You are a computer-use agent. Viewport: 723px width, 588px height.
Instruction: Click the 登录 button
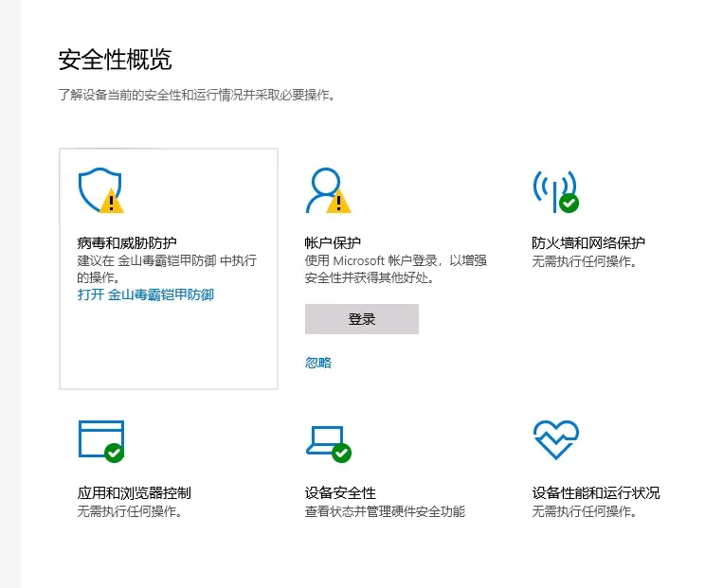click(x=362, y=319)
